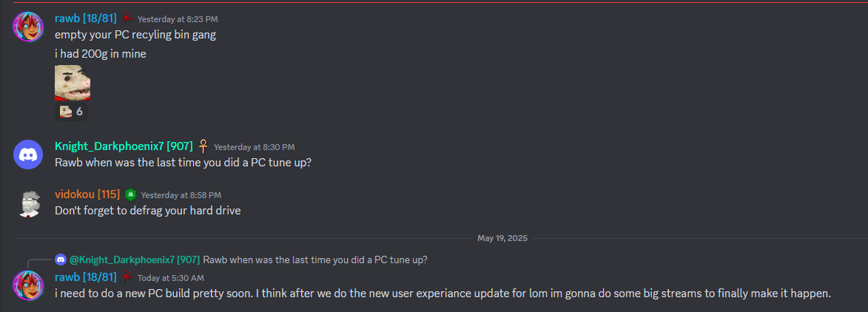Image resolution: width=868 pixels, height=312 pixels.
Task: Toggle the possum emoji reaction showing 6
Action: pos(72,112)
